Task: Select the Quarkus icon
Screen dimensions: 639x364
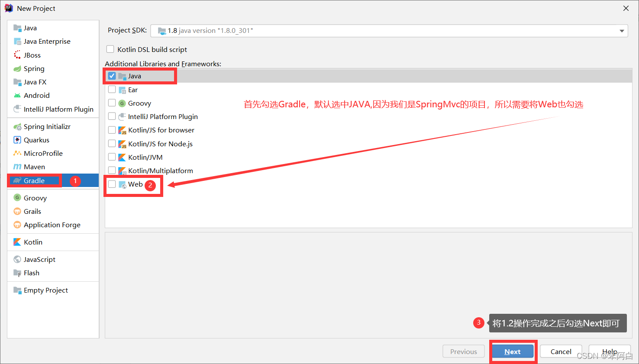Action: point(17,140)
